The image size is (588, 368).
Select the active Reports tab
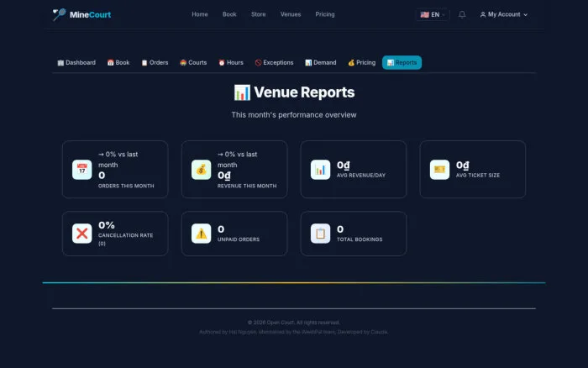[x=402, y=63]
